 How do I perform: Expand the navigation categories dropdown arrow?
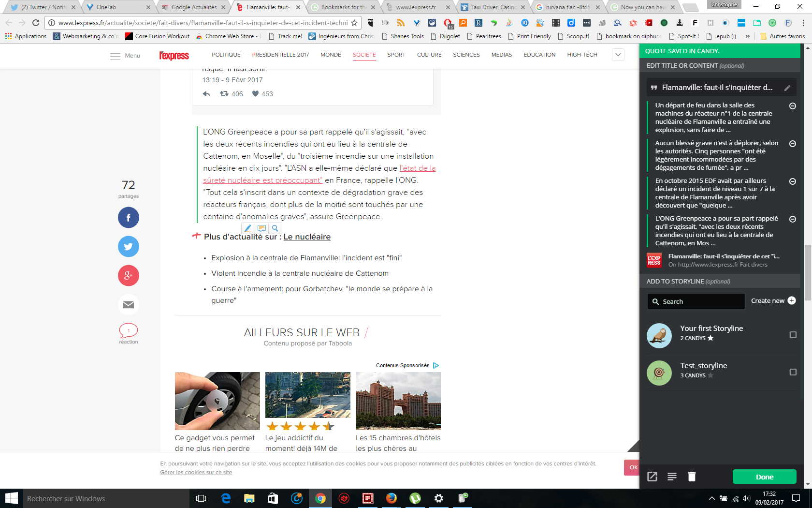tap(618, 55)
